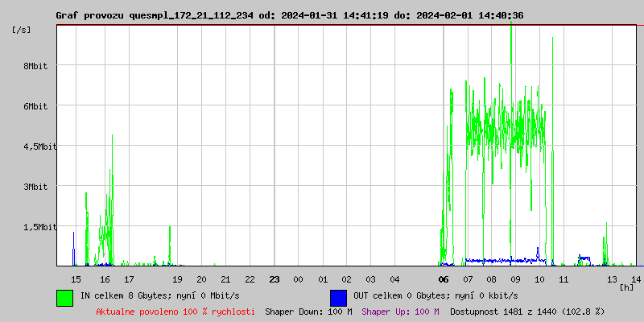Click the 3Mbit y-axis label
The width and height of the screenshot is (644, 322).
[x=35, y=187]
